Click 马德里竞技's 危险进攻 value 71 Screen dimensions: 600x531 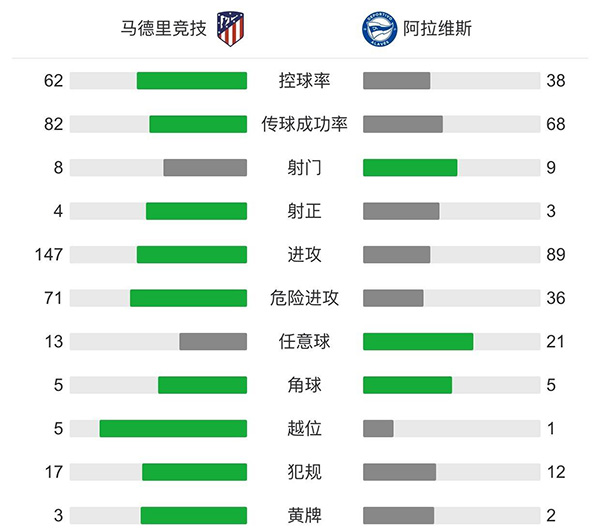point(53,298)
